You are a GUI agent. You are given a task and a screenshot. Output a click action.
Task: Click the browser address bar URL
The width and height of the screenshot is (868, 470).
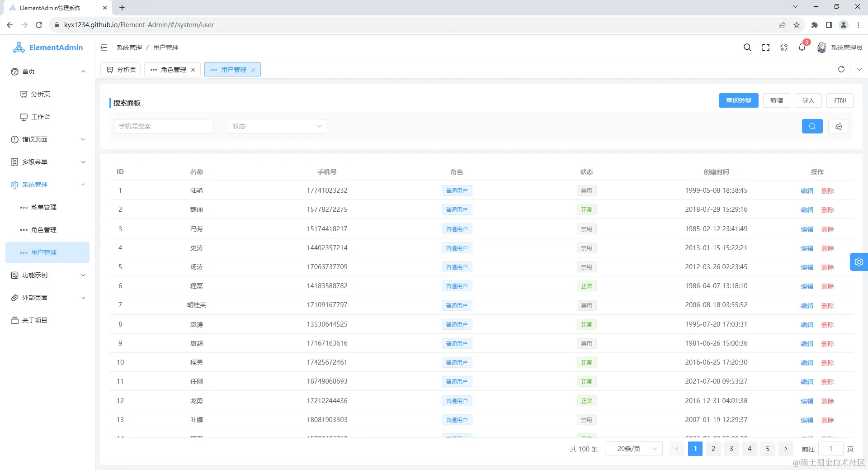139,25
